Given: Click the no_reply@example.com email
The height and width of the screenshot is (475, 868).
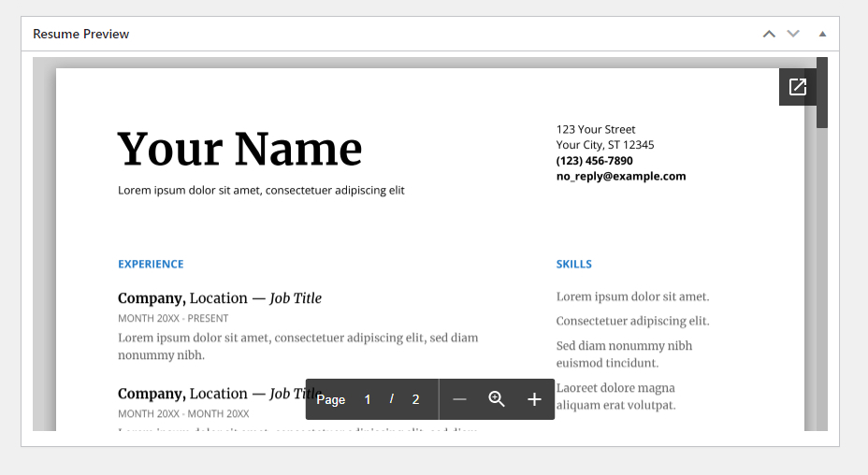Looking at the screenshot, I should click(621, 176).
